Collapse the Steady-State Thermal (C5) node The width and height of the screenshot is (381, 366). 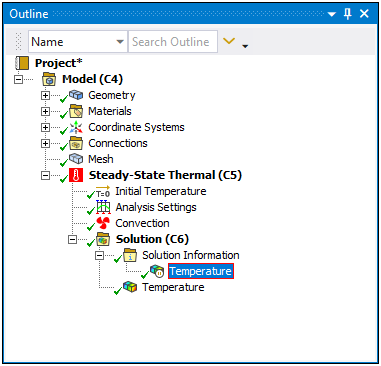pos(45,175)
